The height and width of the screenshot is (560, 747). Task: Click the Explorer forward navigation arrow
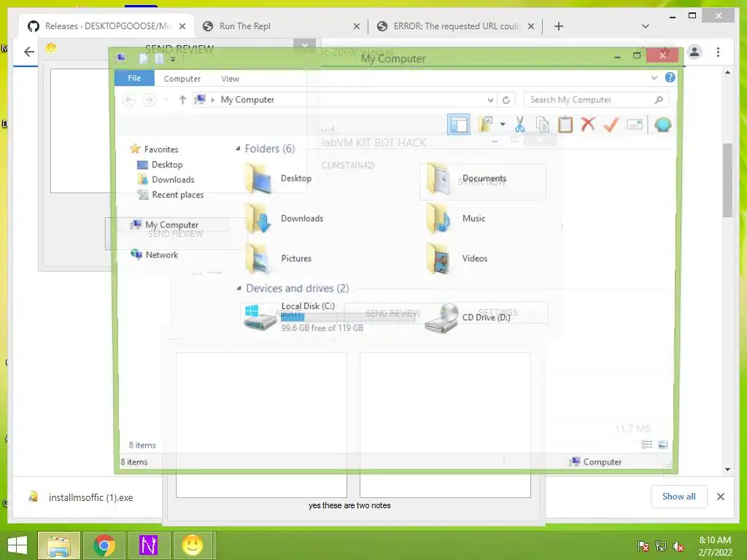[x=149, y=99]
